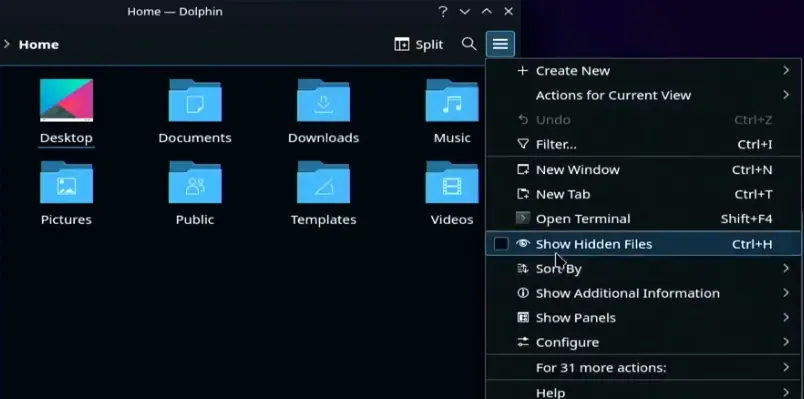Viewport: 804px width, 399px height.
Task: Open the Public folder icon
Action: click(195, 182)
